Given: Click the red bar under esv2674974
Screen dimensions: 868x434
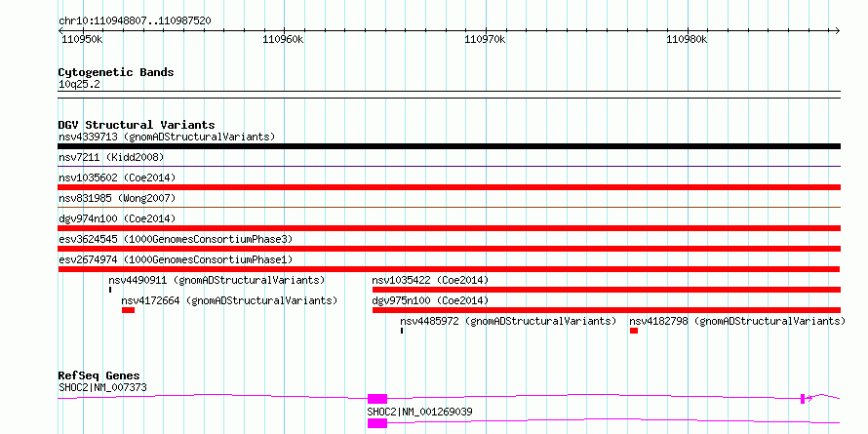Looking at the screenshot, I should tap(449, 269).
